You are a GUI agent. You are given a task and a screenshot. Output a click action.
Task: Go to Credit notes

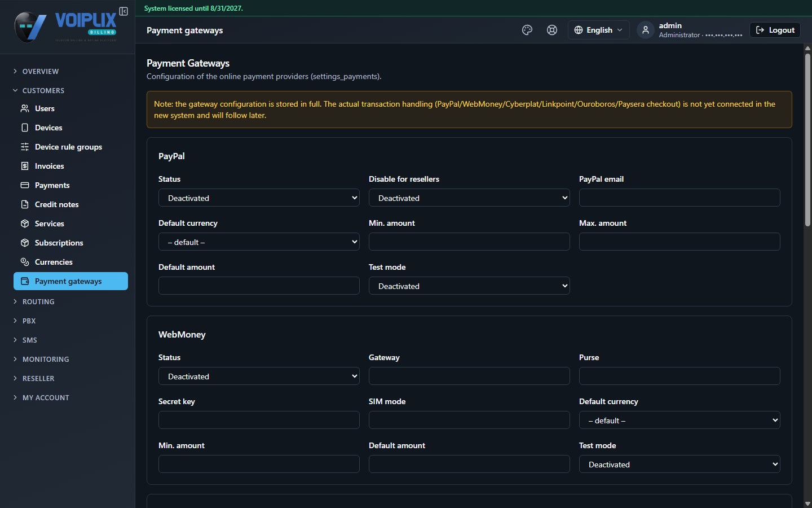pos(70,204)
